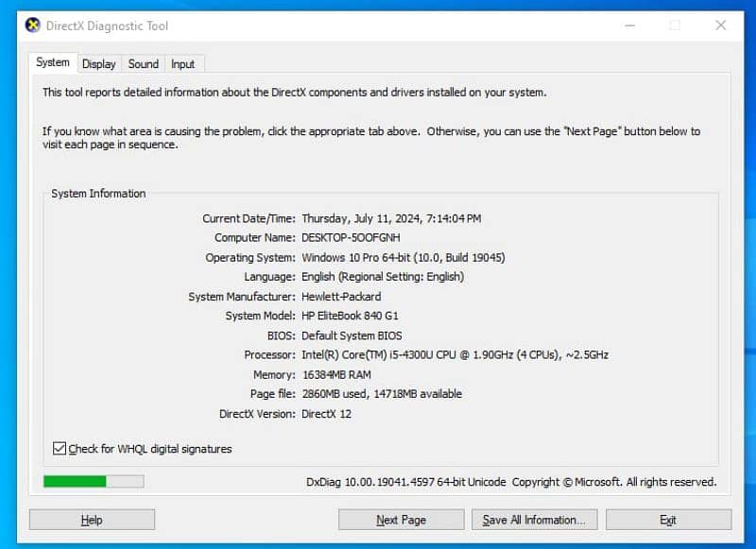Viewport: 756px width, 549px height.
Task: Click the DirectX Diagnostic Tool title text
Action: [x=108, y=26]
